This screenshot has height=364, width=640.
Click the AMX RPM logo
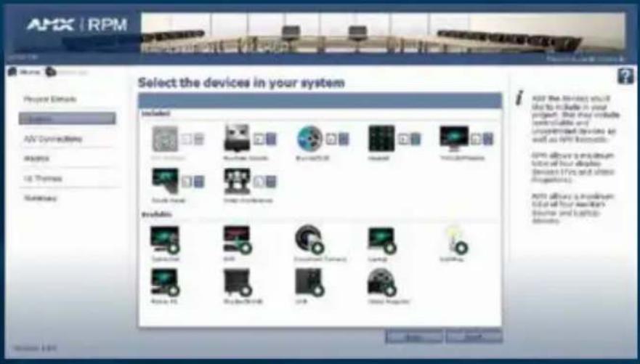coord(77,25)
